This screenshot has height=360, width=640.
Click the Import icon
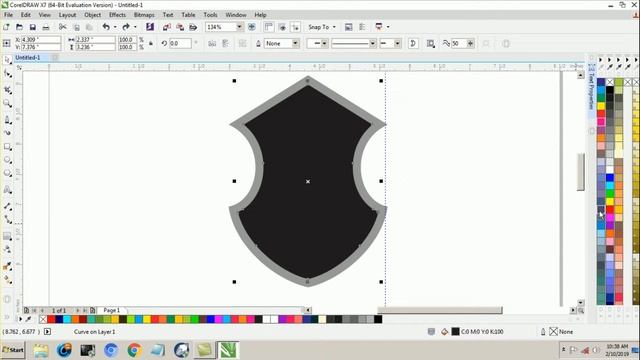pos(167,27)
